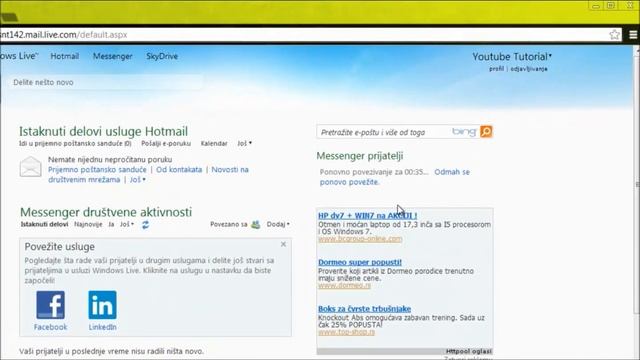
Task: Click the refresh activities icon
Action: (145, 224)
